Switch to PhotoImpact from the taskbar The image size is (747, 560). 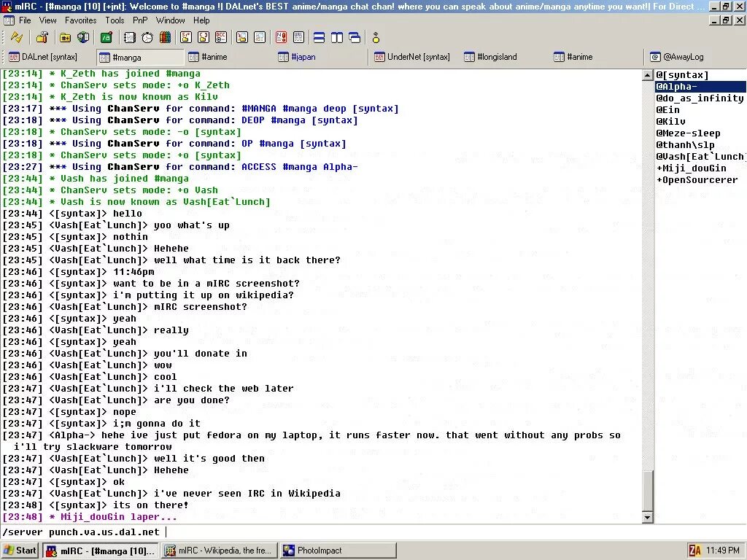coord(338,551)
